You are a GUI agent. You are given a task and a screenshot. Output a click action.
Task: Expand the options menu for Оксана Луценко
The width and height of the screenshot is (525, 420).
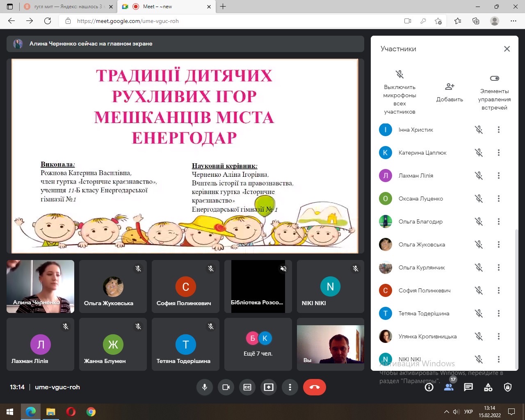click(499, 199)
